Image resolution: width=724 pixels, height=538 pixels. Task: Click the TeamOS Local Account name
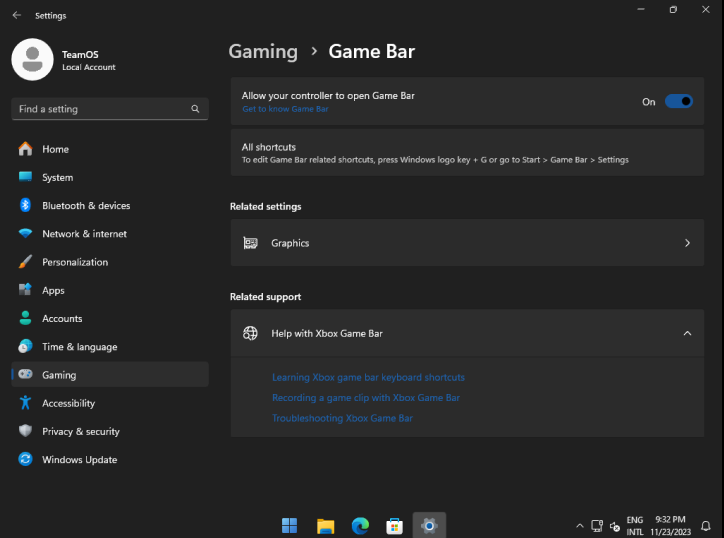tap(89, 60)
